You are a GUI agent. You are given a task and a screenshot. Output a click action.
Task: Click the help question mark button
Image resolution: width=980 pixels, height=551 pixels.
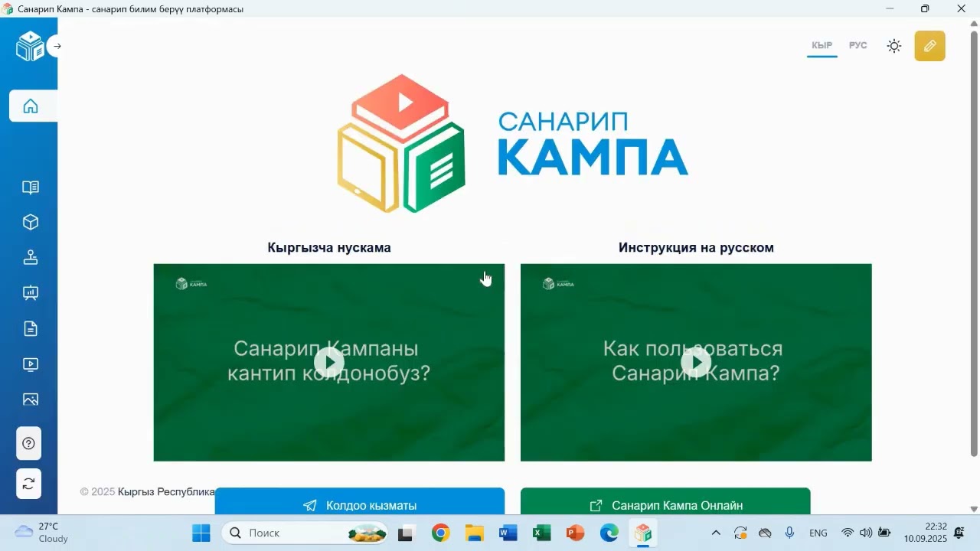point(28,444)
